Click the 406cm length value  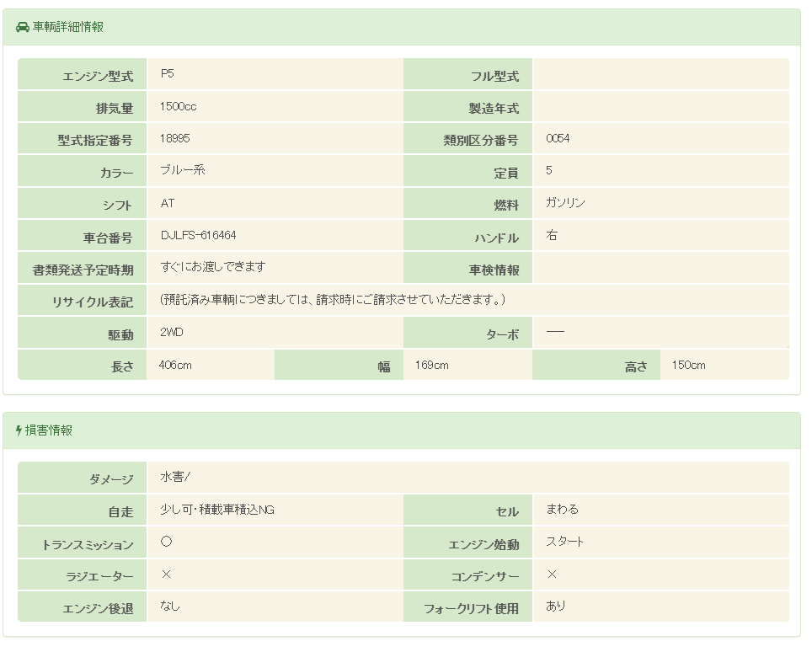click(176, 365)
